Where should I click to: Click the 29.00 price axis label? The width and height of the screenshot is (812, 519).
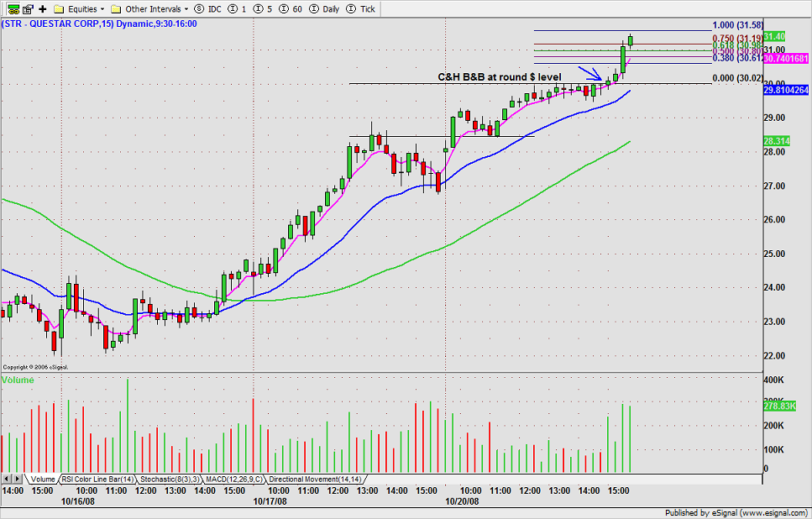coord(775,118)
